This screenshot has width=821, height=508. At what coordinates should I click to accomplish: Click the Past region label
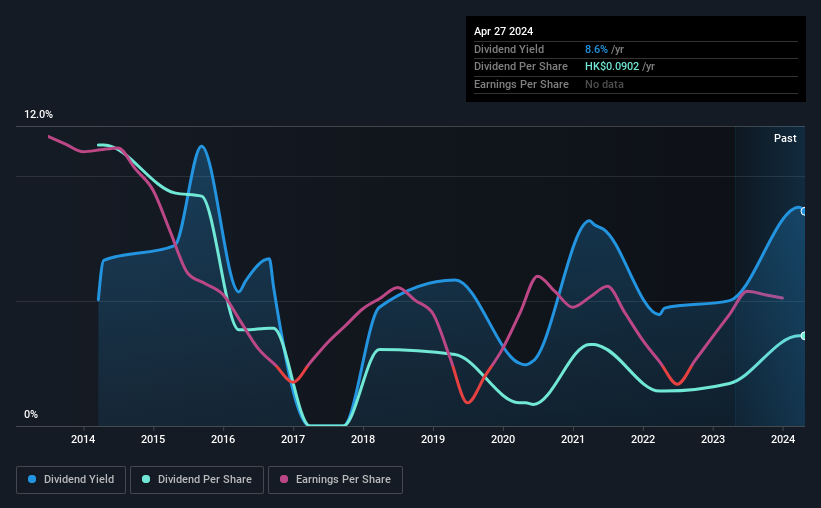[785, 138]
